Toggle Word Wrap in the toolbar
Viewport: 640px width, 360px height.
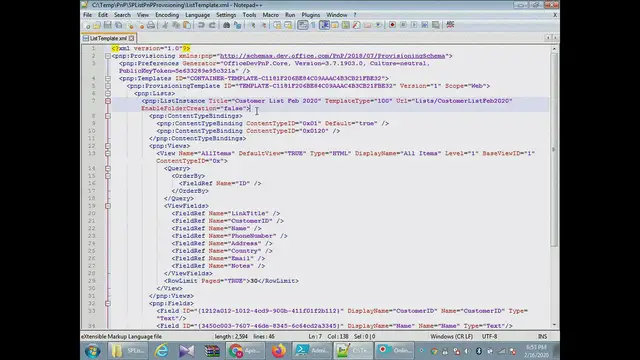(302, 25)
